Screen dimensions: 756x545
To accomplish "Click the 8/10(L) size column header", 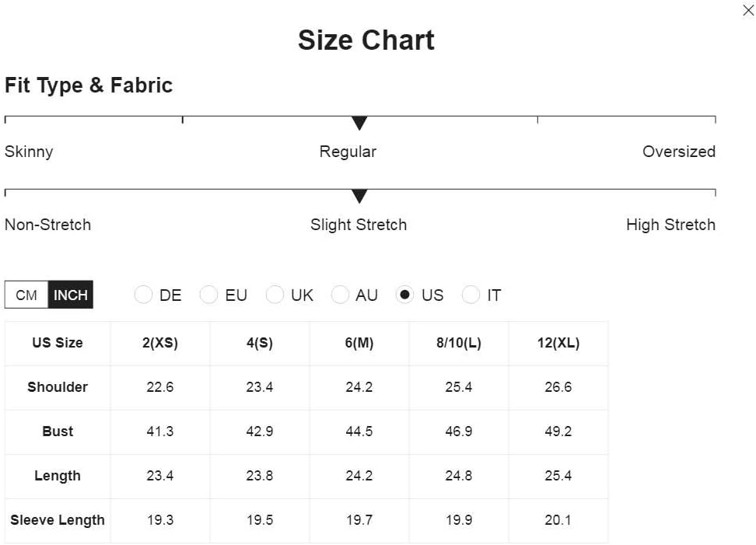I will (x=459, y=343).
